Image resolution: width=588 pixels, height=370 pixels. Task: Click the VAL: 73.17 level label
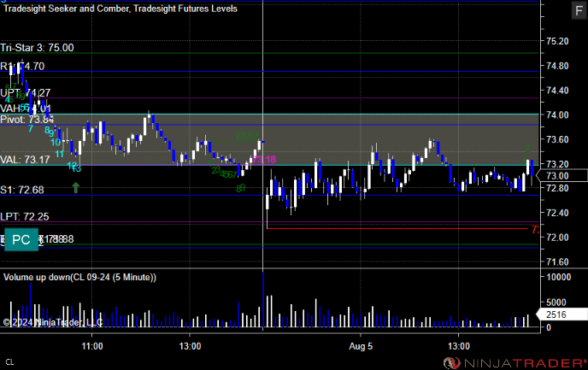pos(25,160)
